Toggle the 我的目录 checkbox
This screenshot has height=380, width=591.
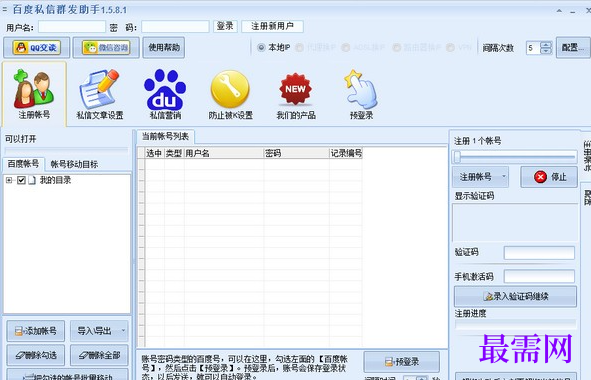click(x=21, y=180)
